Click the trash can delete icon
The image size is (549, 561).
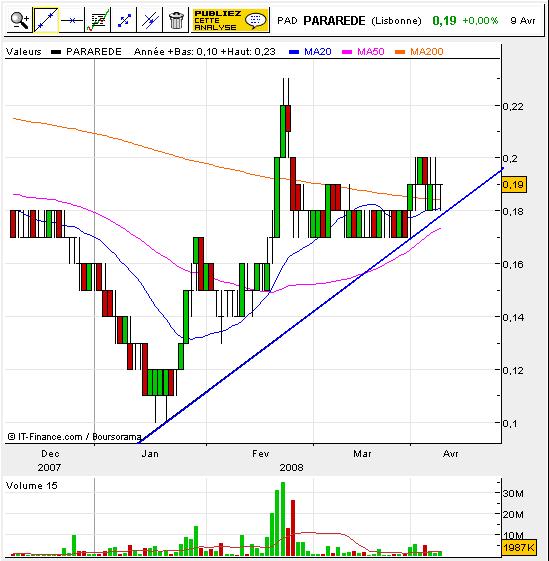tap(176, 21)
